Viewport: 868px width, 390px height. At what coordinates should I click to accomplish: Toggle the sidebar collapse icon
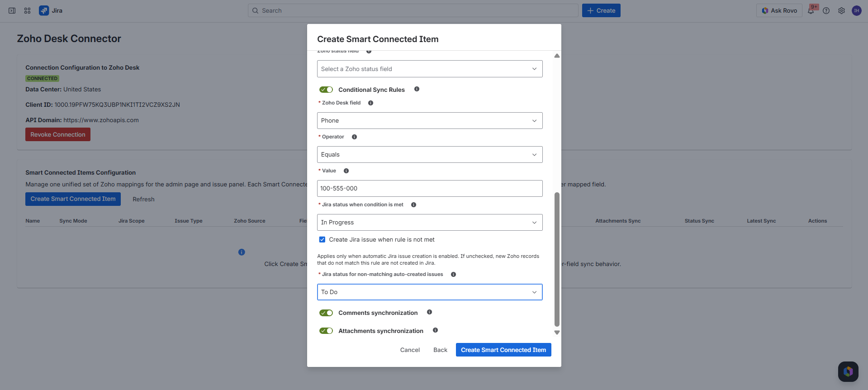(12, 10)
